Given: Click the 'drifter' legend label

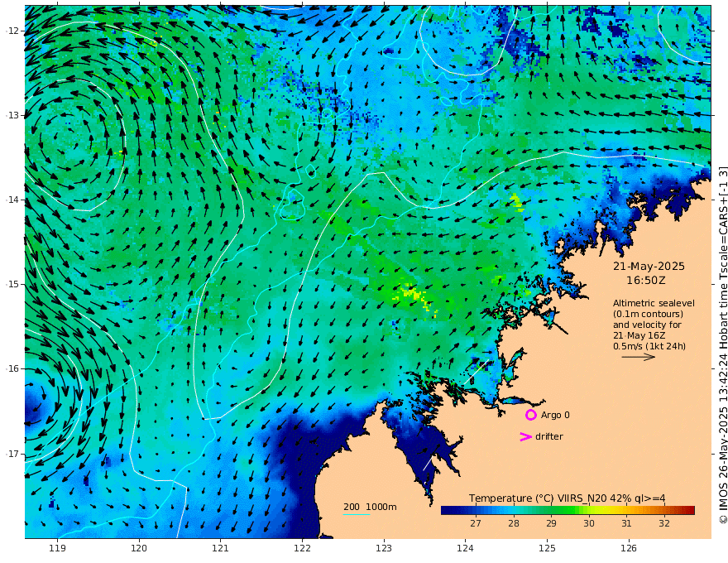Looking at the screenshot, I should tap(549, 436).
